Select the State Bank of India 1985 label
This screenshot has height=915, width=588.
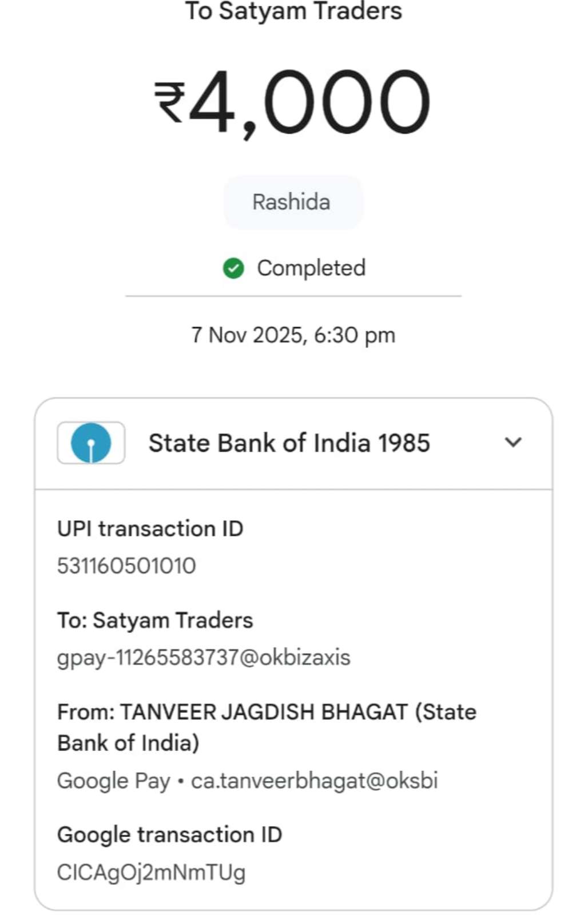tap(289, 443)
